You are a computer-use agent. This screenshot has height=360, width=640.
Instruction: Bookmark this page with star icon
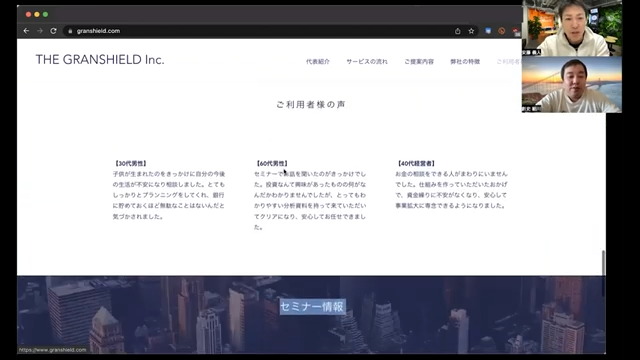pos(471,31)
